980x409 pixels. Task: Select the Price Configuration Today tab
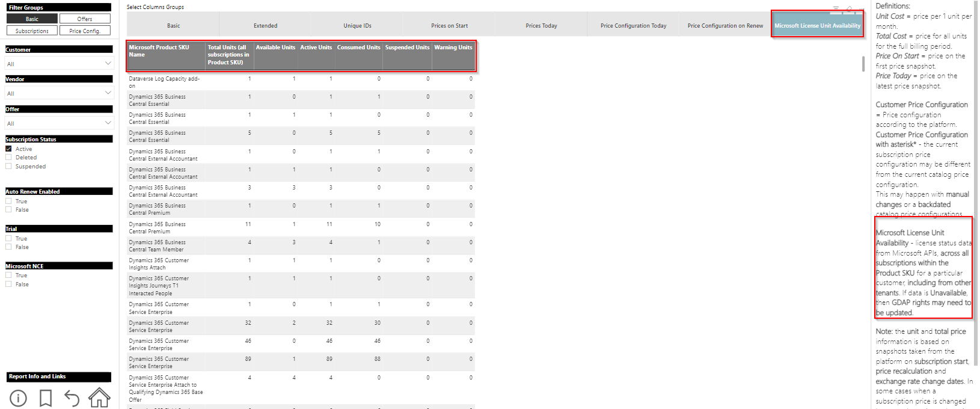633,25
